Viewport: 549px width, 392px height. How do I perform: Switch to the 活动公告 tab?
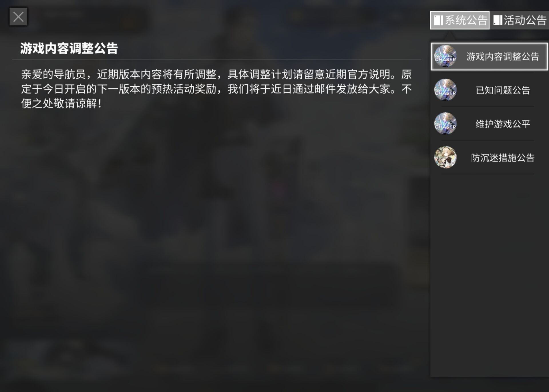pyautogui.click(x=519, y=20)
